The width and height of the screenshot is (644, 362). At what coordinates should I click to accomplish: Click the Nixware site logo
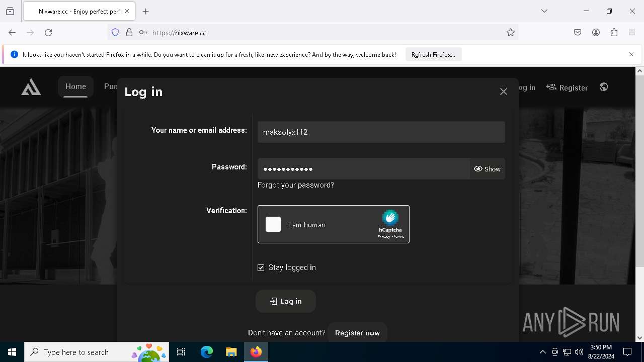(x=31, y=87)
